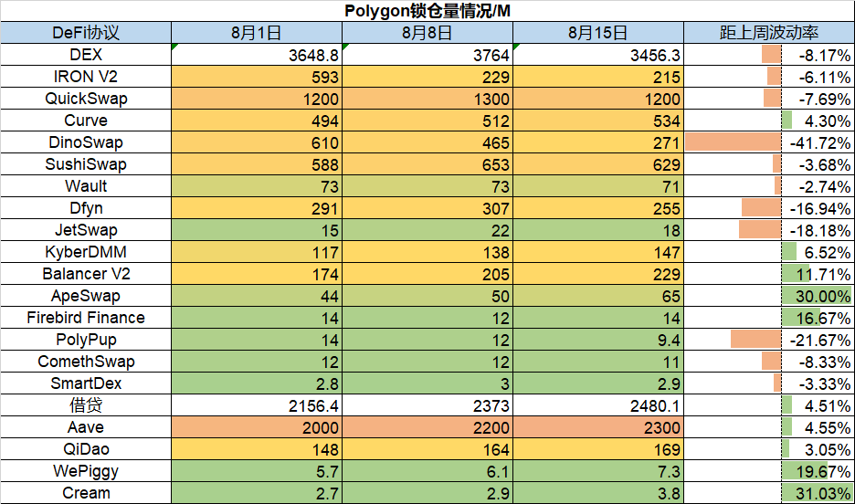Image resolution: width=855 pixels, height=504 pixels.
Task: Select the PolyPup value 9.4
Action: (x=669, y=340)
